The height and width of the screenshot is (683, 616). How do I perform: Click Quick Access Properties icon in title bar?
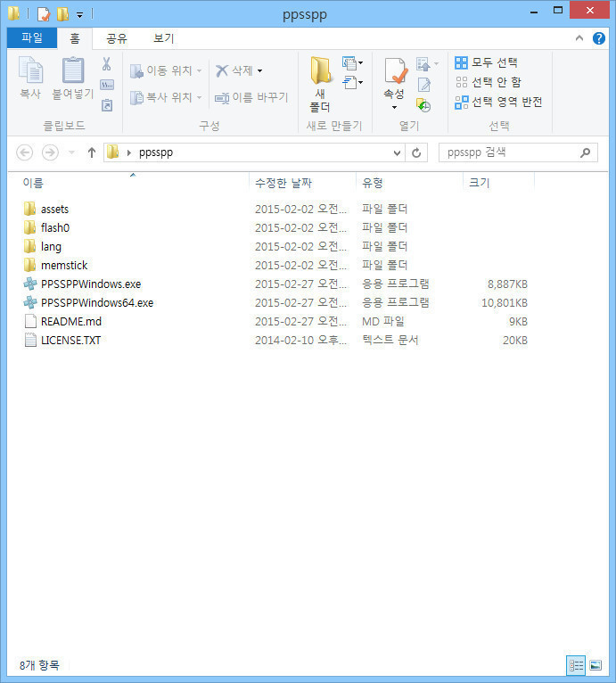tap(44, 14)
